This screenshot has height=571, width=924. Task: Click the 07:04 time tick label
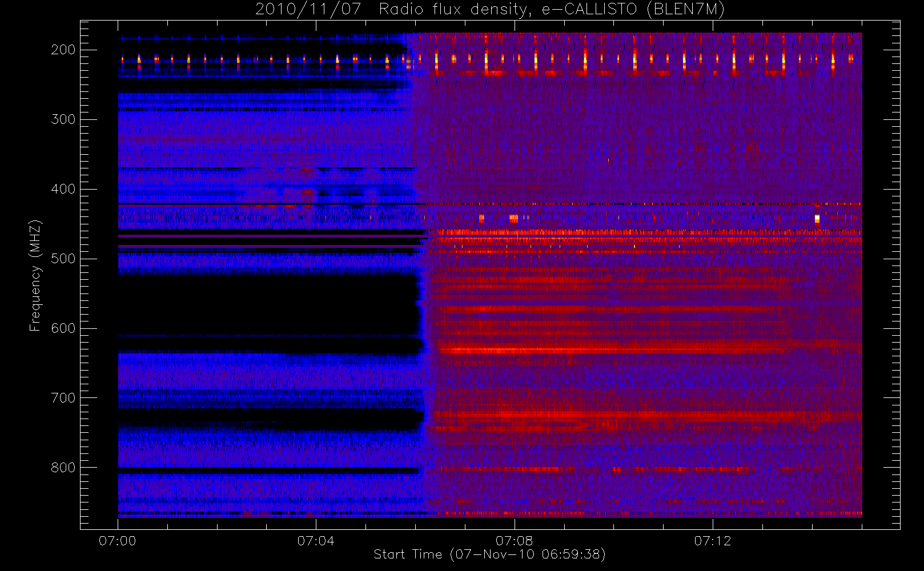[x=316, y=541]
